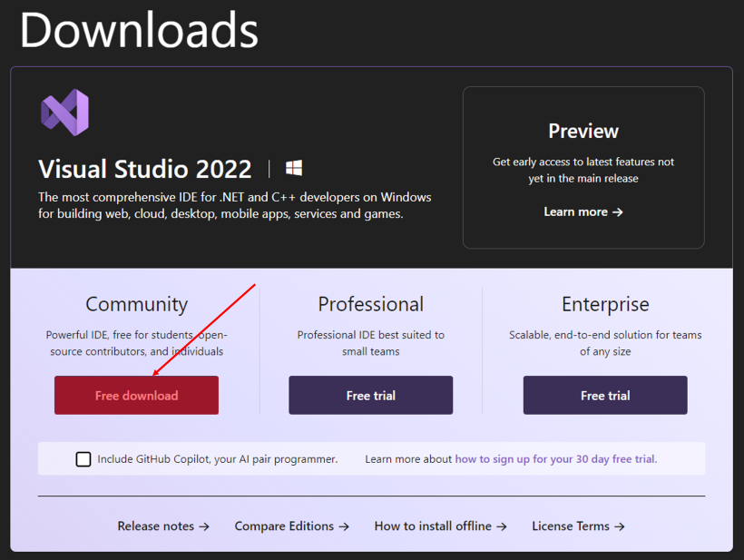744x560 pixels.
Task: Open the Release notes link
Action: click(x=163, y=526)
